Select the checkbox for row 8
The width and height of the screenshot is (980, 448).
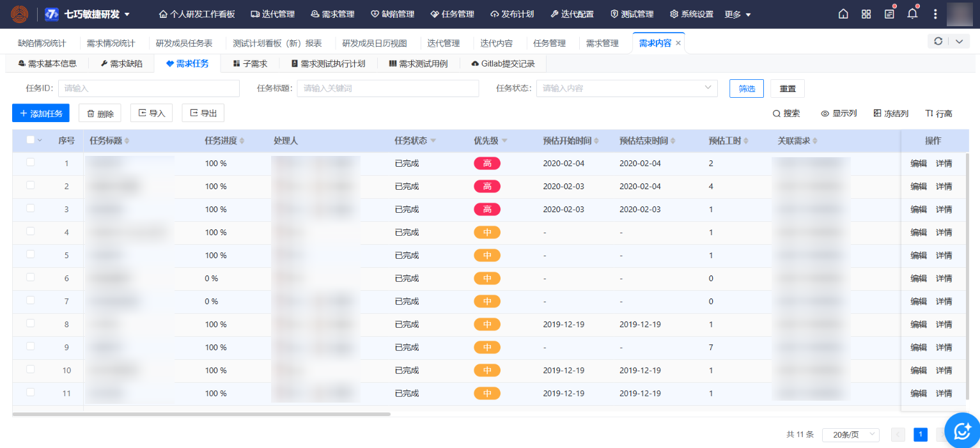pos(31,324)
